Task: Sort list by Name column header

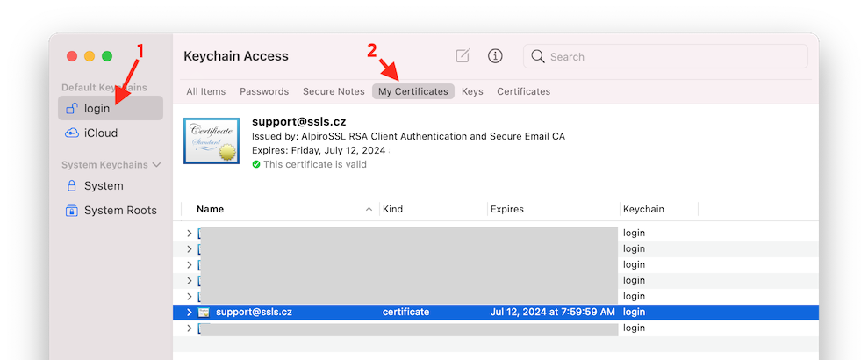Action: [x=211, y=209]
